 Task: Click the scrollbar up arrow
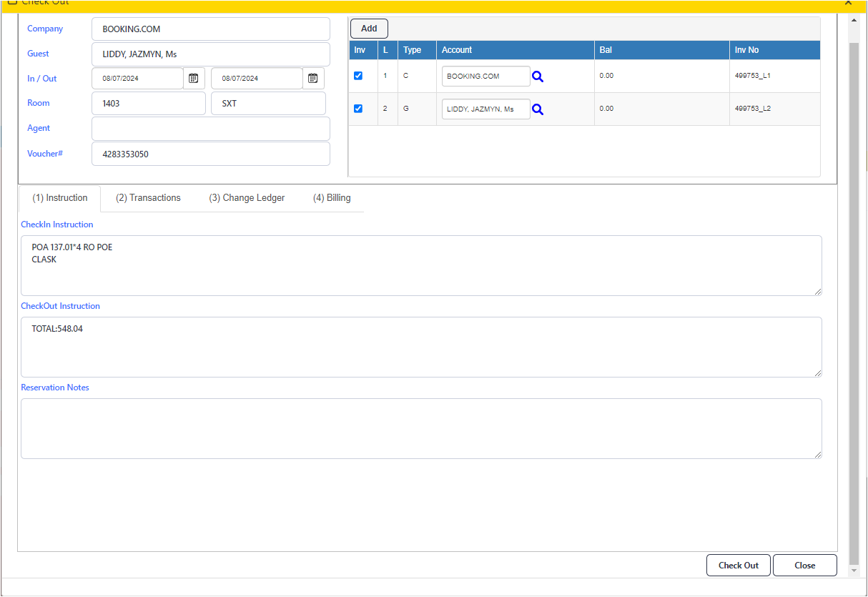point(854,20)
